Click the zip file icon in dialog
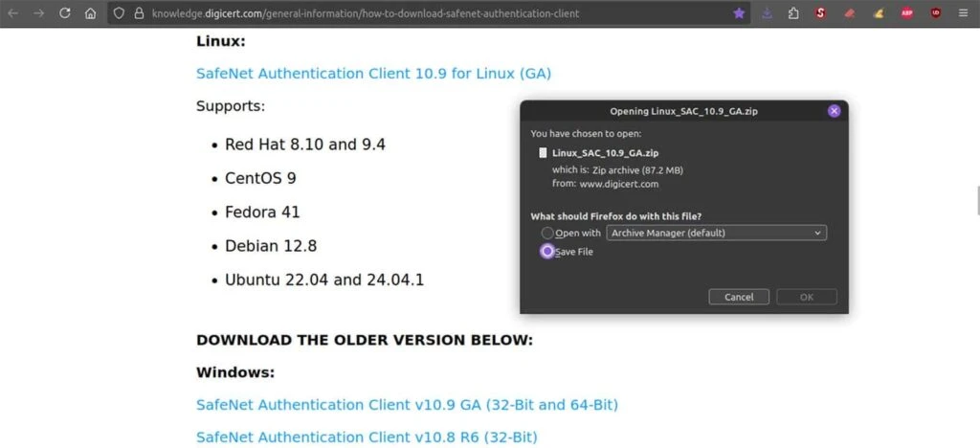 coord(544,152)
